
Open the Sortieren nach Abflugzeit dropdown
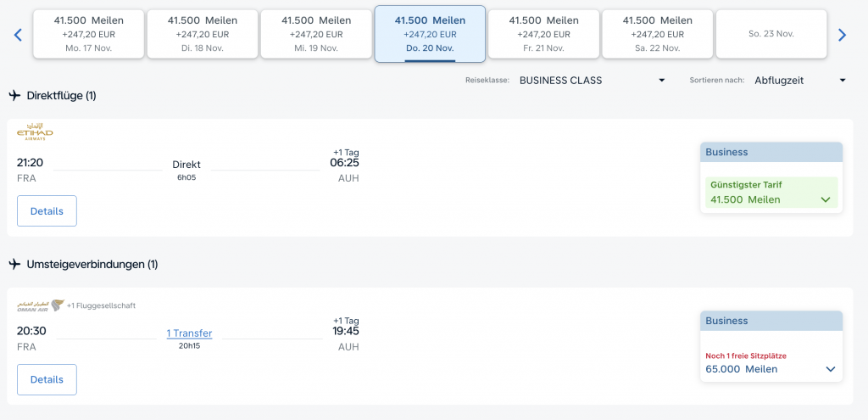(x=799, y=81)
